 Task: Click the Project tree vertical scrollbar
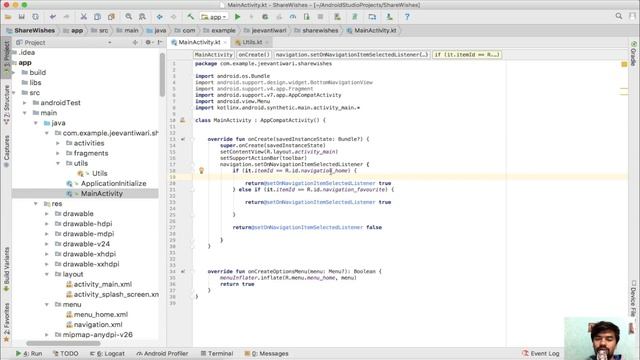(162, 76)
